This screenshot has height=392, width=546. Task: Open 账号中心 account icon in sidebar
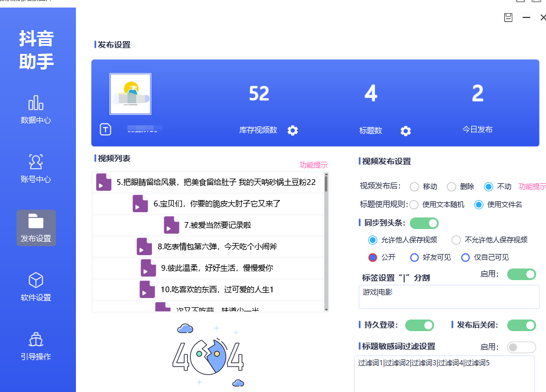[36, 162]
